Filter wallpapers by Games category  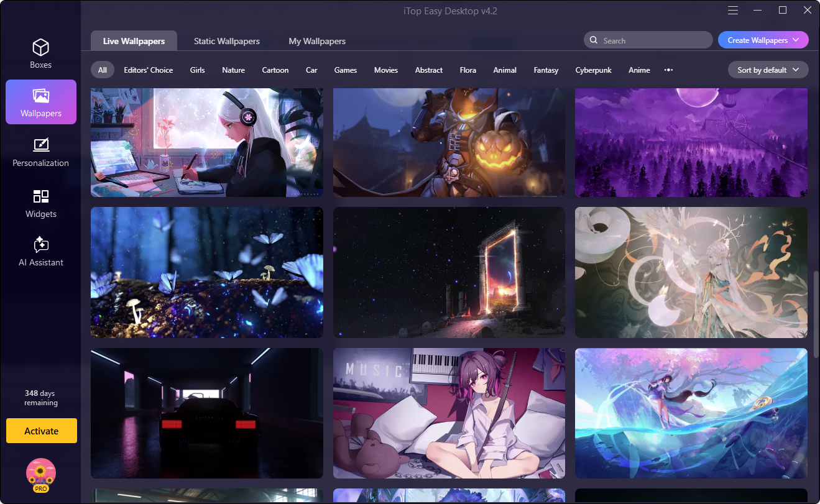pyautogui.click(x=346, y=70)
